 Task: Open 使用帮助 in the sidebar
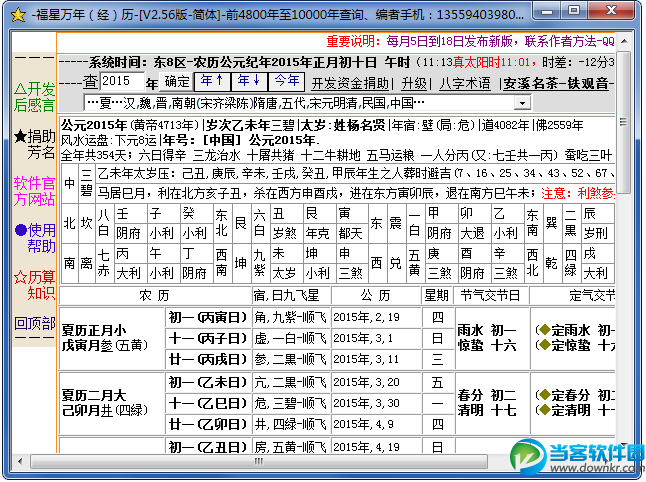click(x=35, y=238)
